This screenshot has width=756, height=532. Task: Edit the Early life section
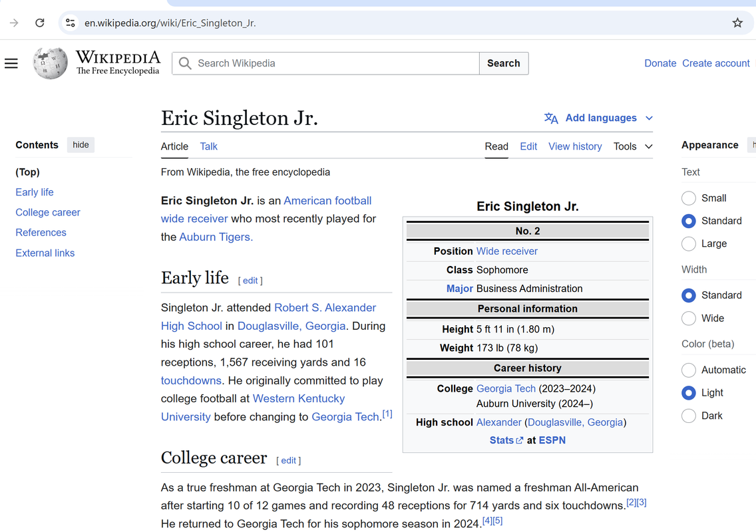tap(250, 281)
